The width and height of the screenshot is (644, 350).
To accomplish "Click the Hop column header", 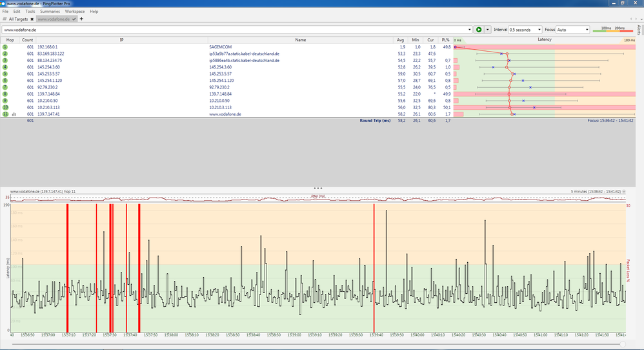I will pyautogui.click(x=10, y=40).
